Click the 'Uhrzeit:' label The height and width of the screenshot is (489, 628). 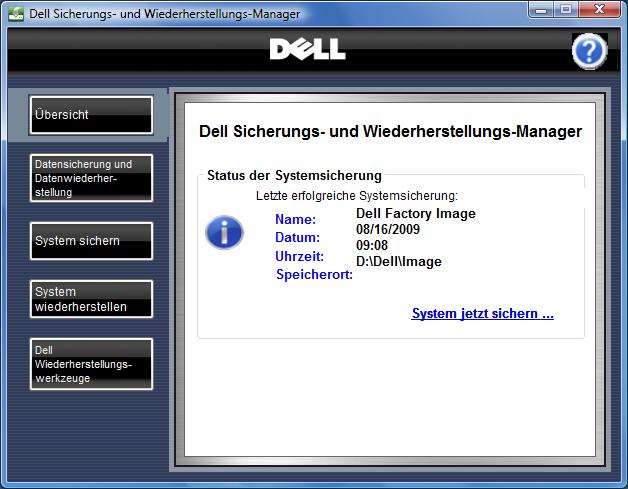[x=299, y=256]
